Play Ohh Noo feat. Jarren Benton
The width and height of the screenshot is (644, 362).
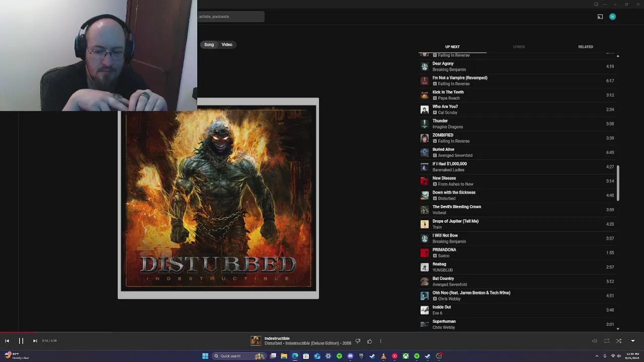click(x=518, y=296)
